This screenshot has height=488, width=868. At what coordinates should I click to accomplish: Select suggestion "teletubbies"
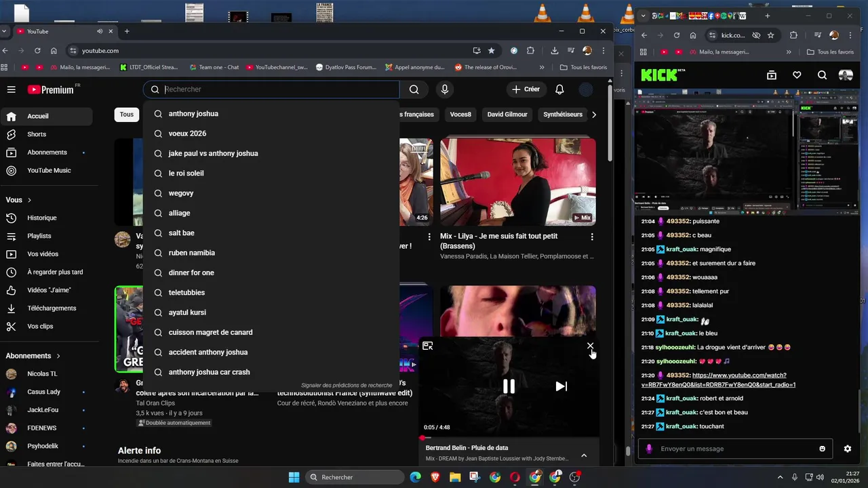(x=271, y=293)
